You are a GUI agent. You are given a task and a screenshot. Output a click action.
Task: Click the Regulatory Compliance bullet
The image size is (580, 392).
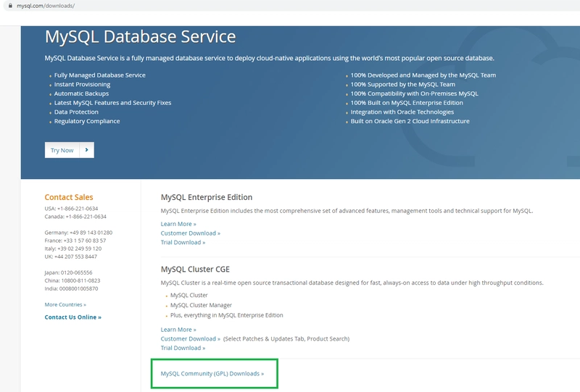coord(87,121)
